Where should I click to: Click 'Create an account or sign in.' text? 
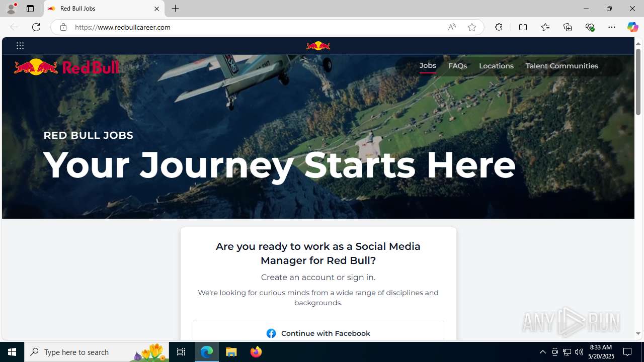318,277
